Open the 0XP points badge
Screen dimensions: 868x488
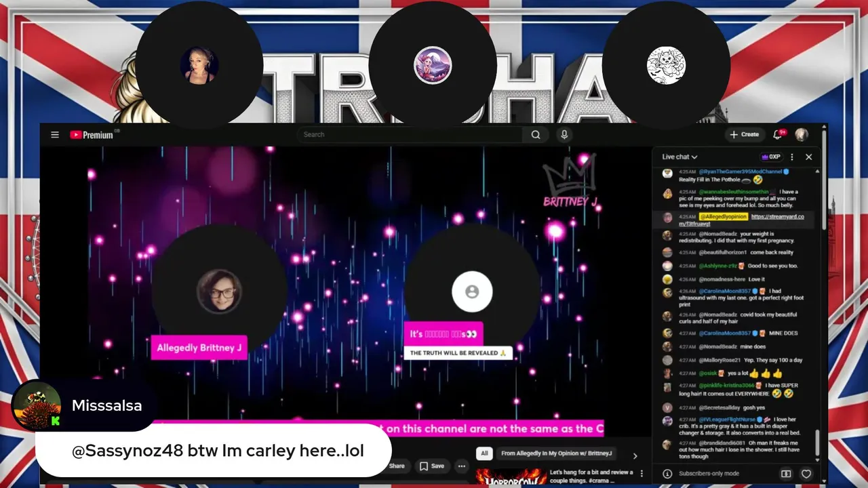coord(772,157)
